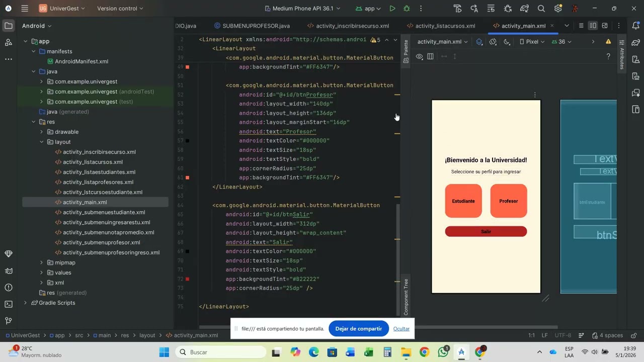Toggle the Attributes side panel
Screen dimensions: 644x362
click(622, 55)
